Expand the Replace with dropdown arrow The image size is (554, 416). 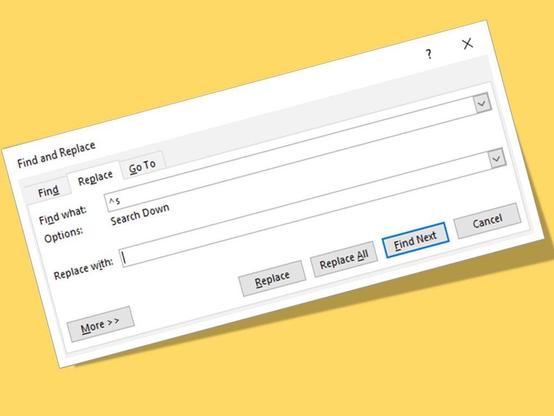[497, 159]
